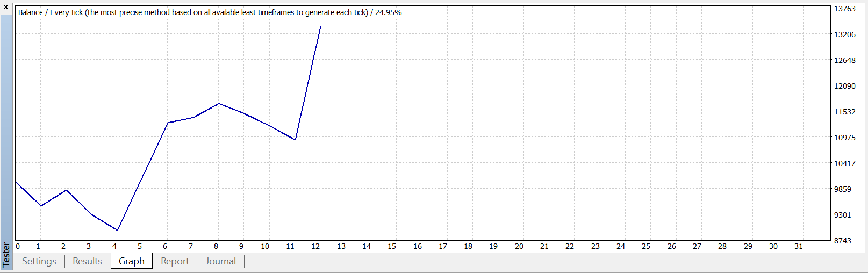Click the vertical Tester panel title
Image resolution: width=868 pixels, height=273 pixels.
(x=6, y=254)
